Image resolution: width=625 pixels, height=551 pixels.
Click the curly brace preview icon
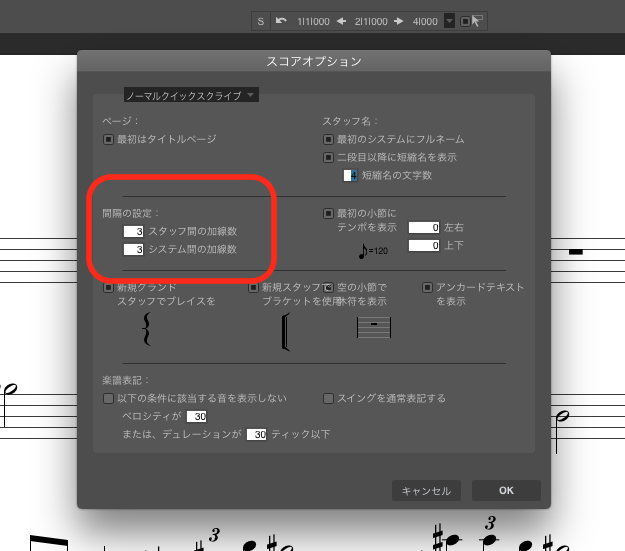point(146,329)
